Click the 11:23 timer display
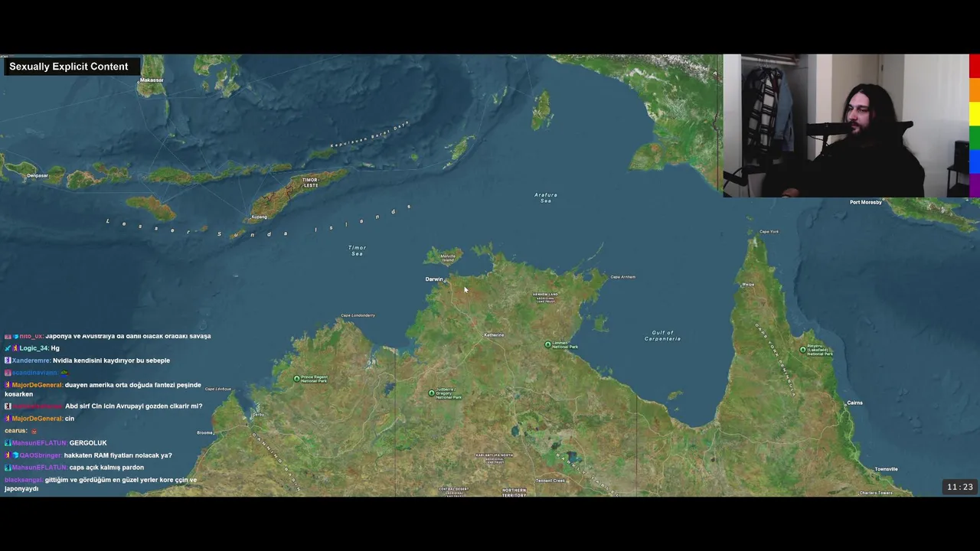Screen dimensions: 980x551 [x=960, y=487]
